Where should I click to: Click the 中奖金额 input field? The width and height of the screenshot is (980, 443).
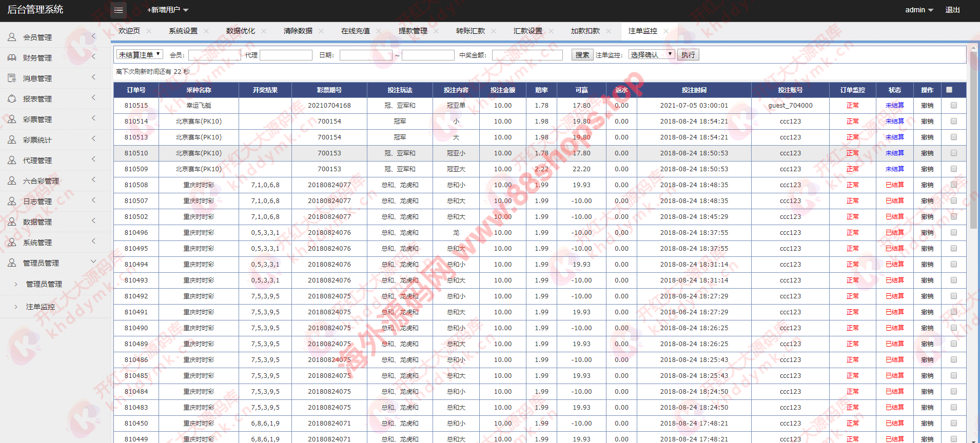coord(527,55)
